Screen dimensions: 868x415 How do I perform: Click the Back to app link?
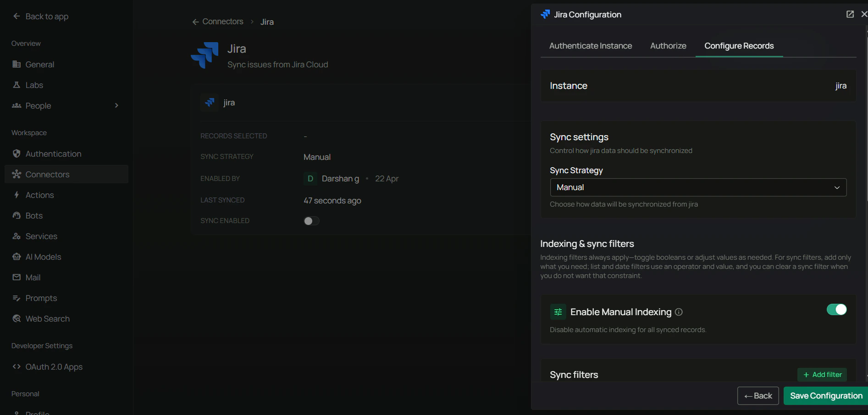(x=41, y=16)
